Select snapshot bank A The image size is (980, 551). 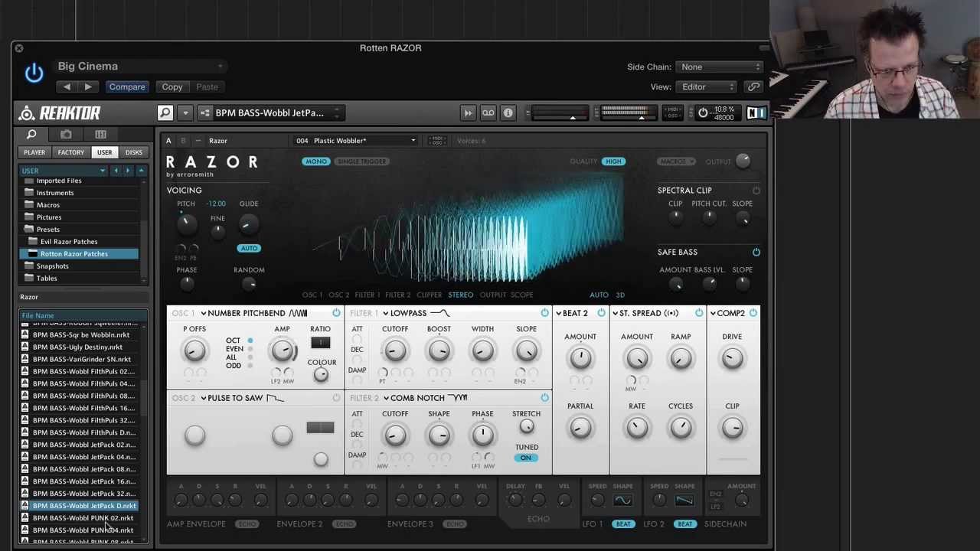click(168, 141)
